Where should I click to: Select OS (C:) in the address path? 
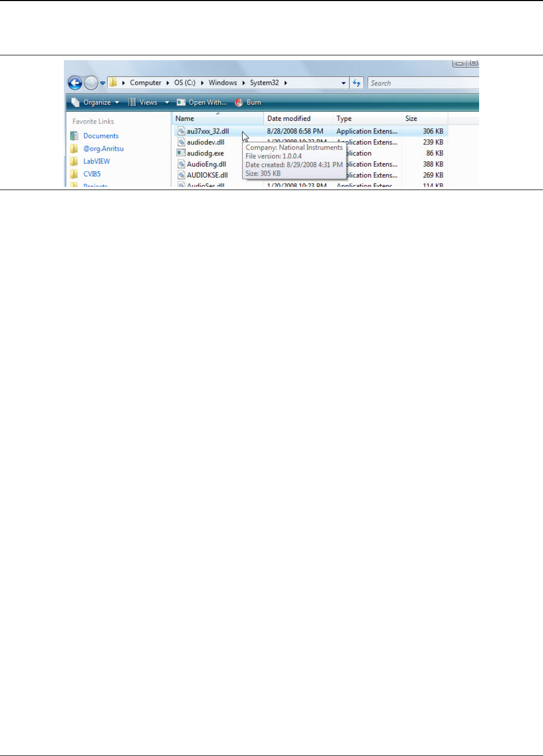point(185,83)
